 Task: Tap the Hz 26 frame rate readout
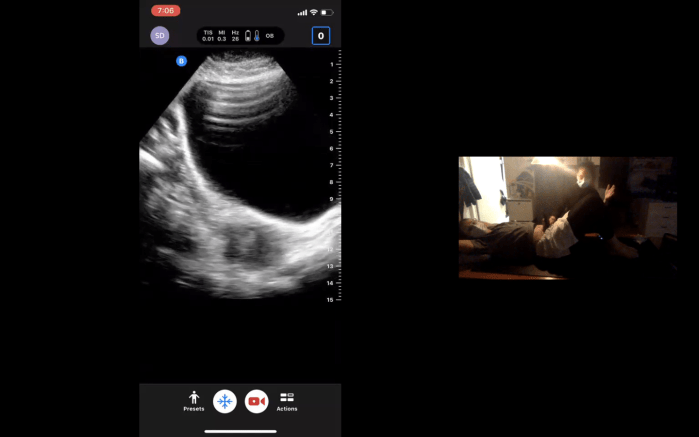pos(235,36)
